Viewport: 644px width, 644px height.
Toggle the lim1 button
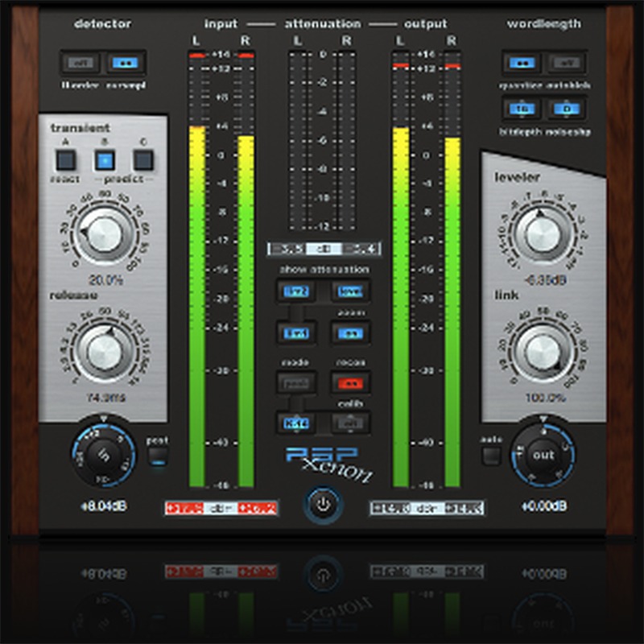[x=296, y=333]
